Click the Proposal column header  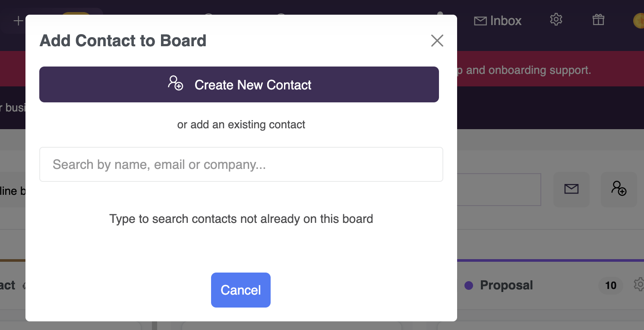pos(506,285)
